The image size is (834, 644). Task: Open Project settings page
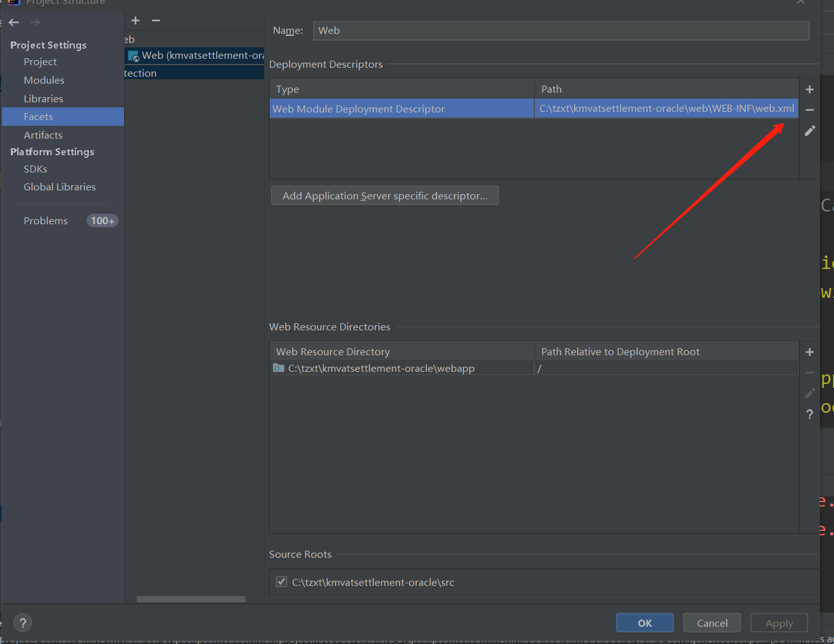pyautogui.click(x=40, y=62)
